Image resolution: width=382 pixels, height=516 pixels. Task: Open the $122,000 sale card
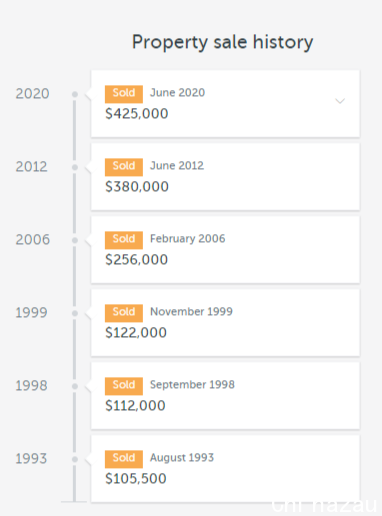(225, 323)
